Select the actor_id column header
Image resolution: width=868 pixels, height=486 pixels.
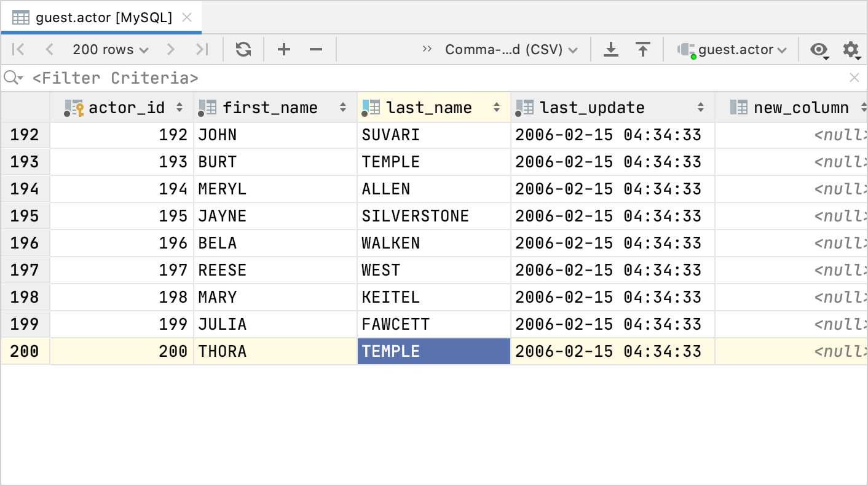122,108
